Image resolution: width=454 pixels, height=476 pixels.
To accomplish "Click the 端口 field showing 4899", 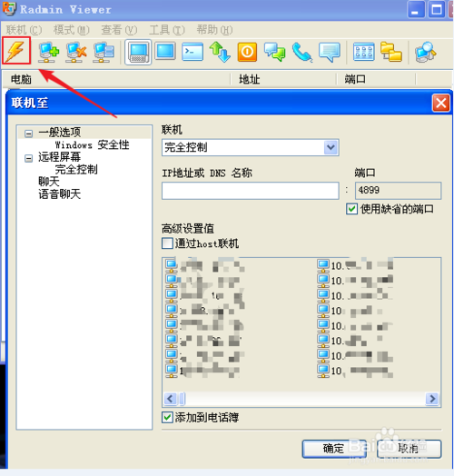I will point(399,191).
